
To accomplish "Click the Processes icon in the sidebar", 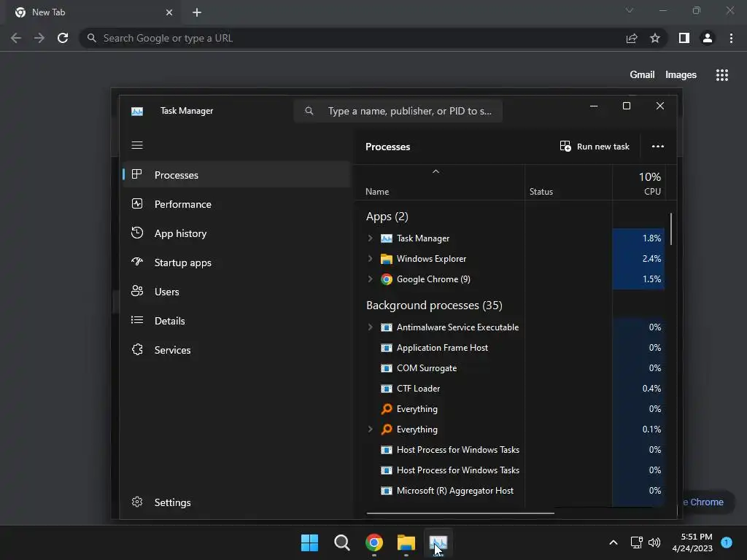I will coord(136,174).
